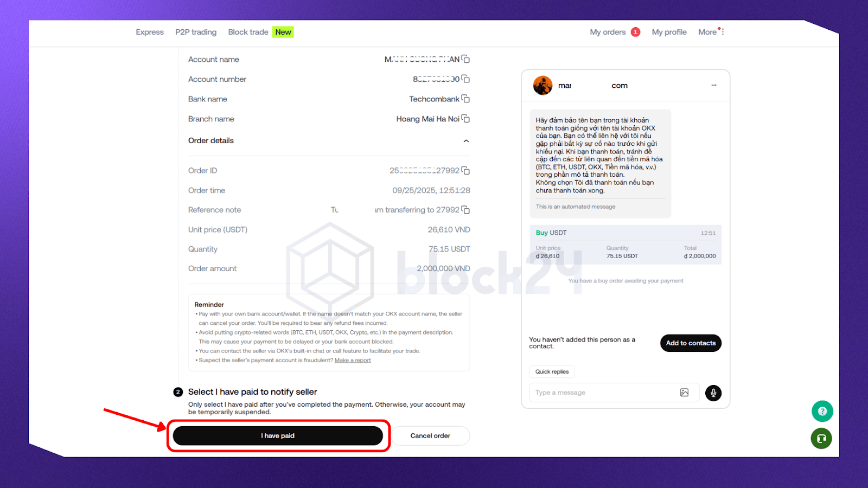Attach an image in the chat
Screen dimensions: 868x488
(684, 393)
